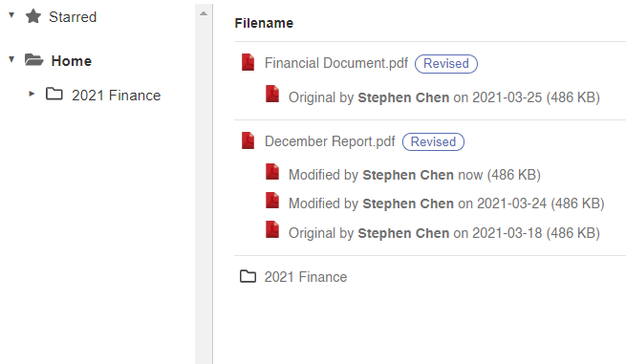Click PDF icon of 2021-03-24 modified version
The image size is (626, 364).
pos(272,201)
